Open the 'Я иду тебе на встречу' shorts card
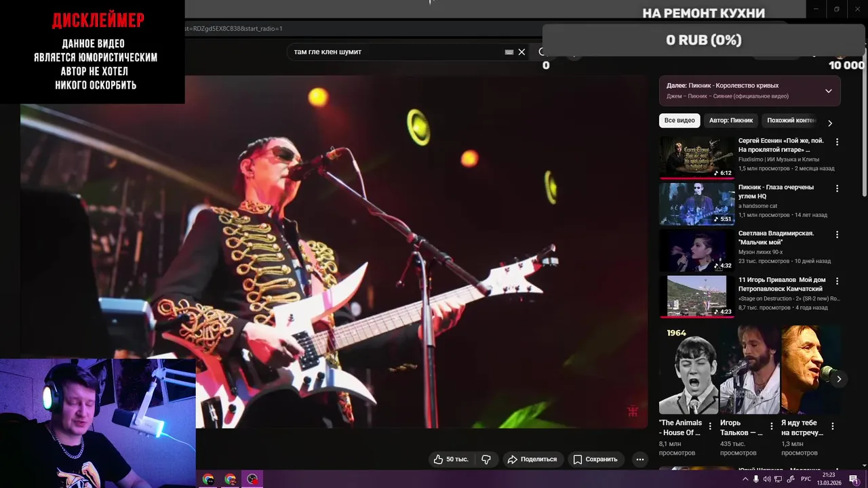Image resolution: width=868 pixels, height=488 pixels. [x=810, y=369]
